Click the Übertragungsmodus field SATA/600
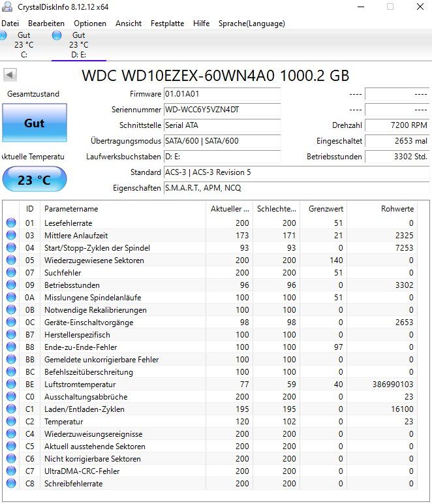The height and width of the screenshot is (504, 432). [x=222, y=141]
